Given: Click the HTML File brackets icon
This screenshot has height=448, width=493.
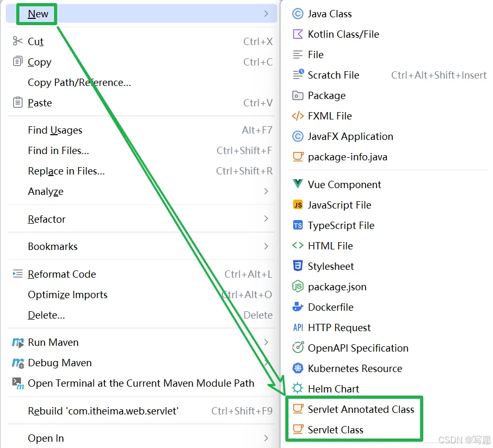Looking at the screenshot, I should click(x=297, y=245).
